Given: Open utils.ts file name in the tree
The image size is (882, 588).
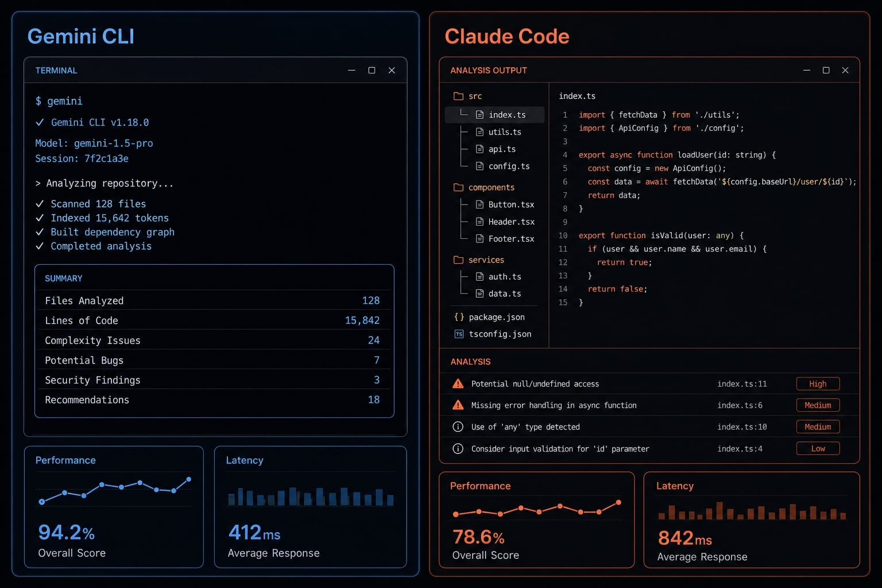Looking at the screenshot, I should [x=505, y=132].
